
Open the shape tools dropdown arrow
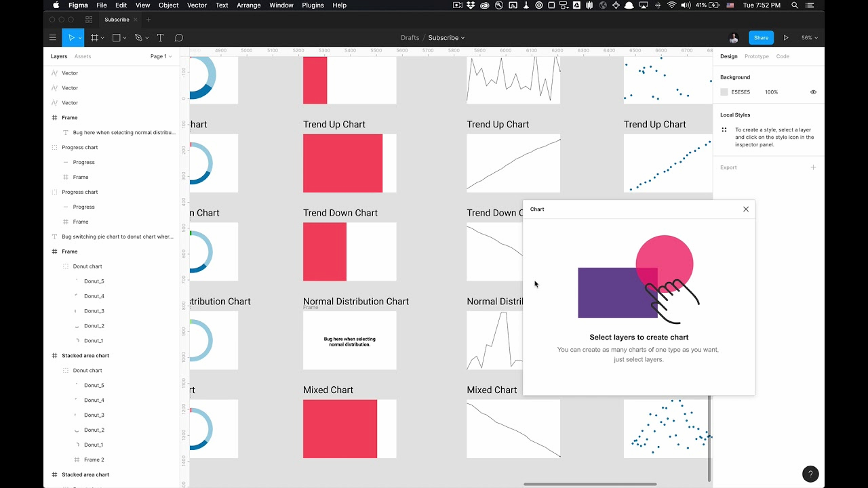coord(125,38)
